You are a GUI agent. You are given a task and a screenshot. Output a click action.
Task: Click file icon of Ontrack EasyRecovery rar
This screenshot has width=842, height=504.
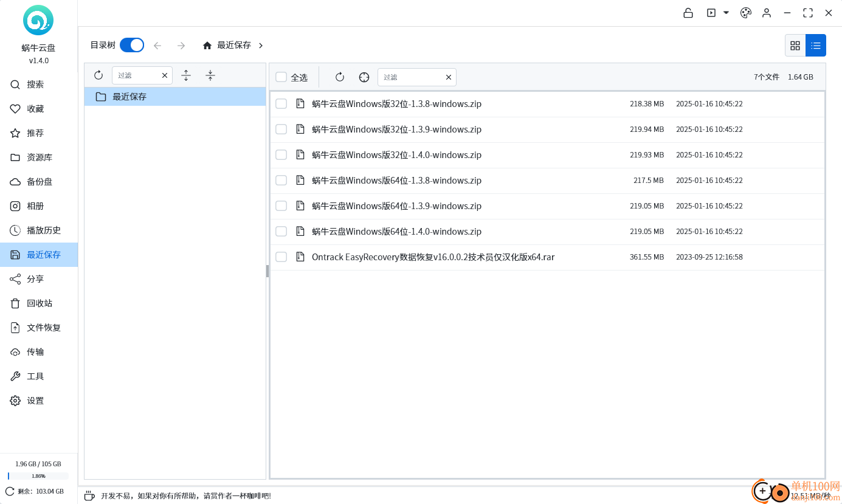(300, 257)
